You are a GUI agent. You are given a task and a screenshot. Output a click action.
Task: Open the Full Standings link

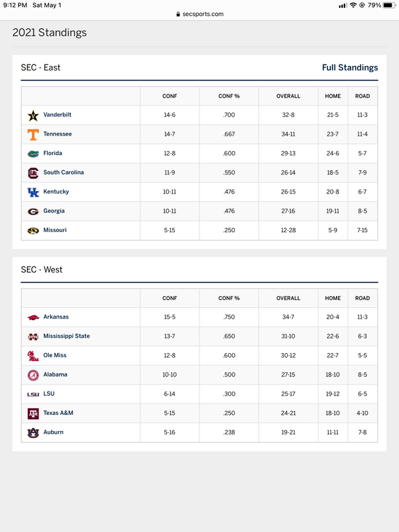pyautogui.click(x=350, y=68)
